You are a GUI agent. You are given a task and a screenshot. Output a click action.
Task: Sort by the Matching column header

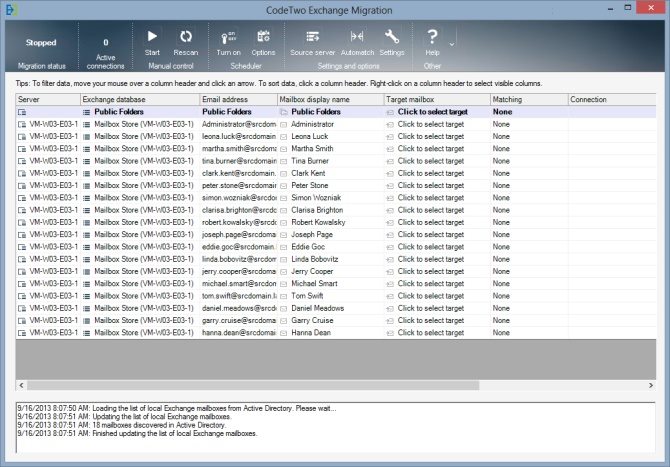[x=529, y=100]
